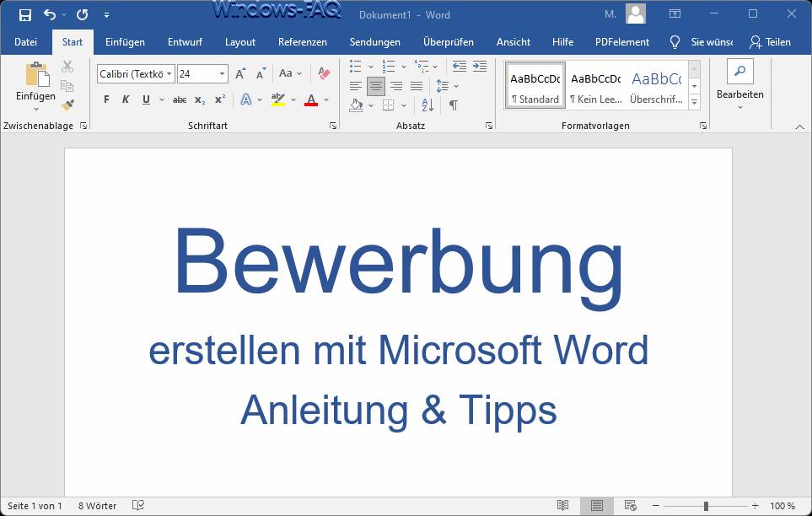The width and height of the screenshot is (812, 516).
Task: Cut the selection with the scissors icon
Action: tap(67, 67)
